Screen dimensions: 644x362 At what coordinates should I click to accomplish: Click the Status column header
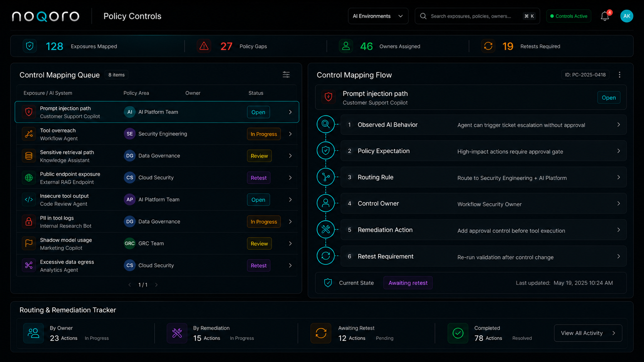[x=256, y=93]
